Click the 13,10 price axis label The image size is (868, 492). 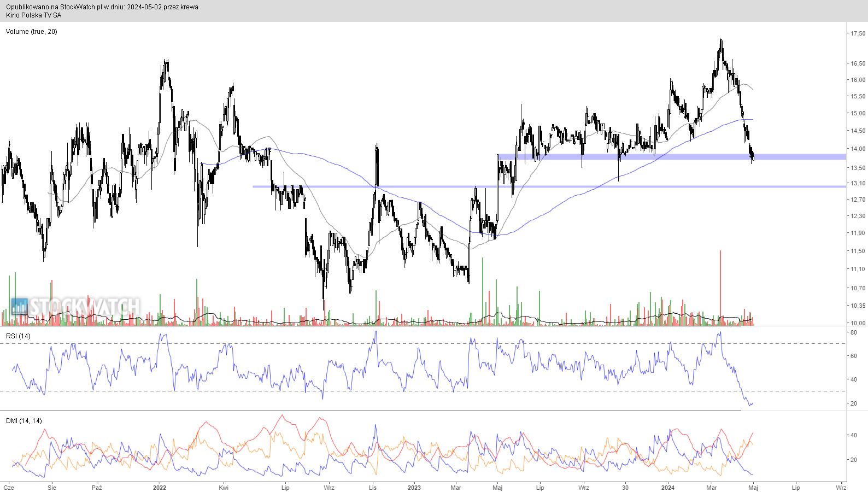(858, 183)
